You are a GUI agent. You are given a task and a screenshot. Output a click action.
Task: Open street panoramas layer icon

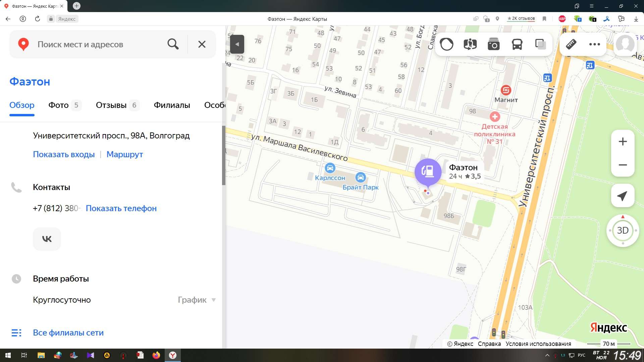pos(470,44)
